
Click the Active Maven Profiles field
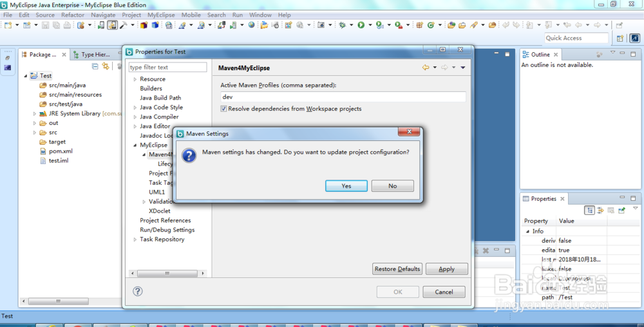coord(343,97)
